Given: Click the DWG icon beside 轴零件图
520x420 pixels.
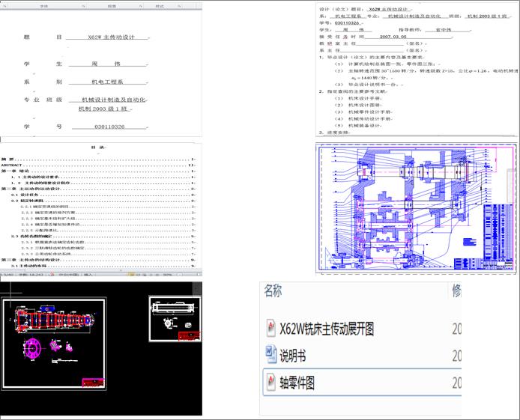Looking at the screenshot, I should click(271, 383).
